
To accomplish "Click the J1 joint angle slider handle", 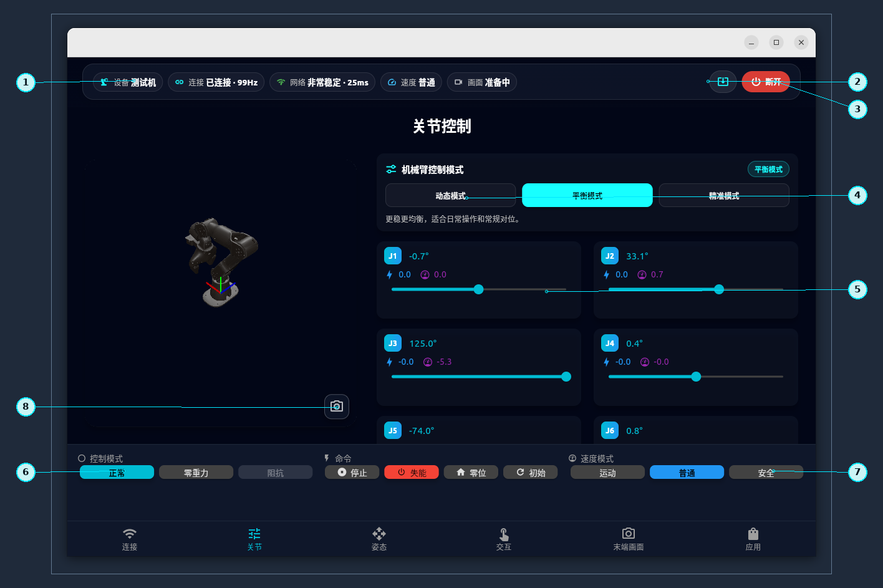I will coord(478,289).
